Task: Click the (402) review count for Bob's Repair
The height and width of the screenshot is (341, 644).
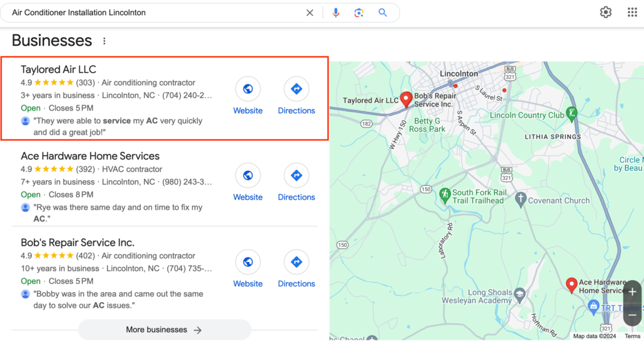Action: click(86, 256)
